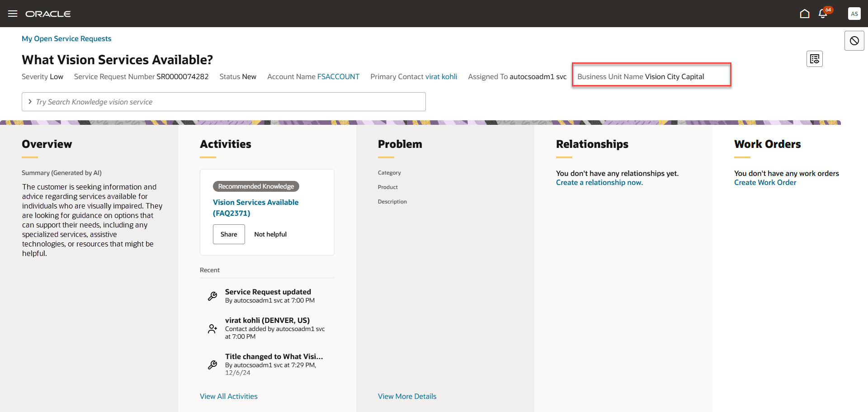Click the Overview section heading

47,144
